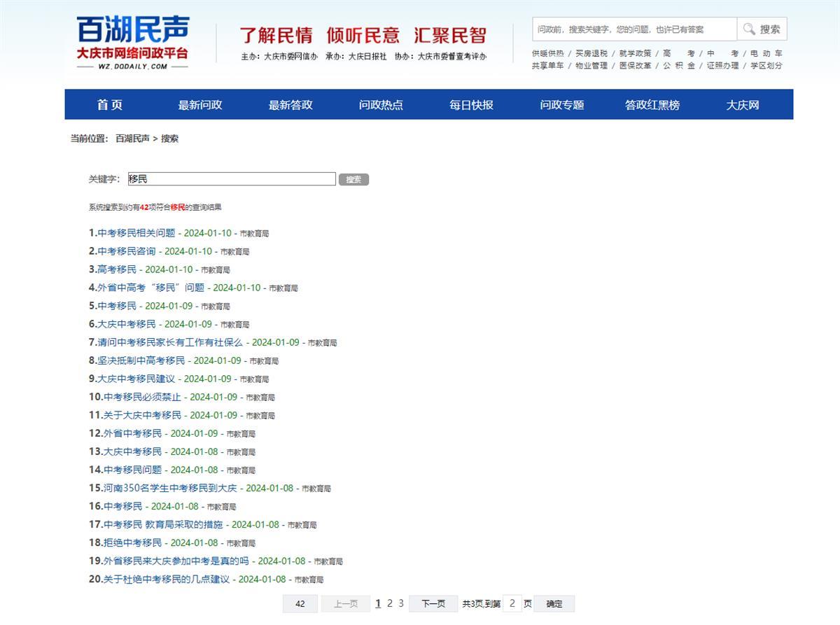This screenshot has width=840, height=625.
Task: Go to page 3 of results
Action: [x=401, y=603]
